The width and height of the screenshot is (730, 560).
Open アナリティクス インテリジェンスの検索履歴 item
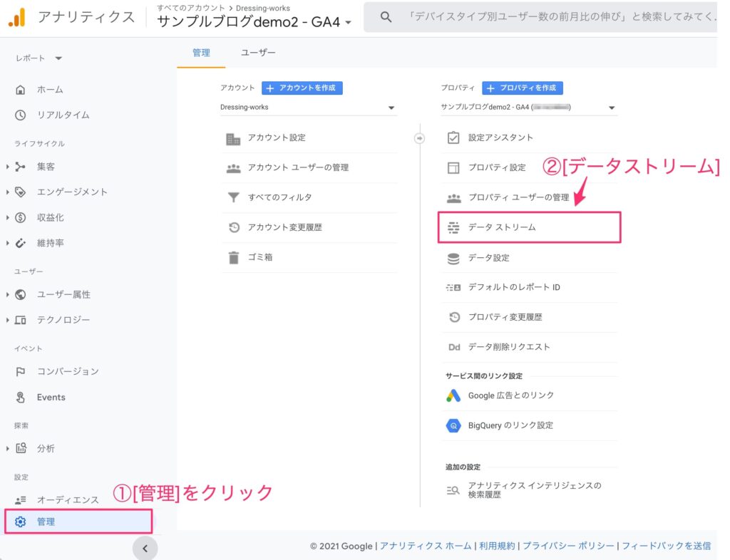point(530,489)
